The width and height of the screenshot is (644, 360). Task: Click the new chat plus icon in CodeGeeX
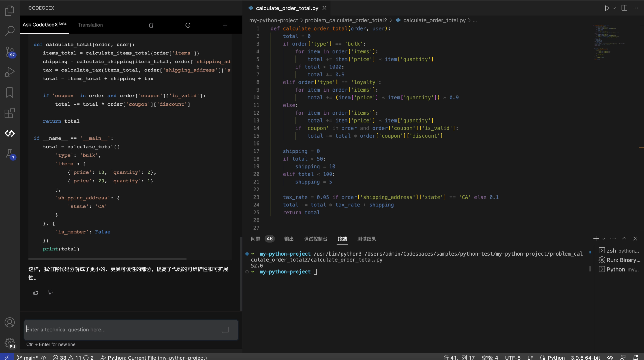pos(225,25)
